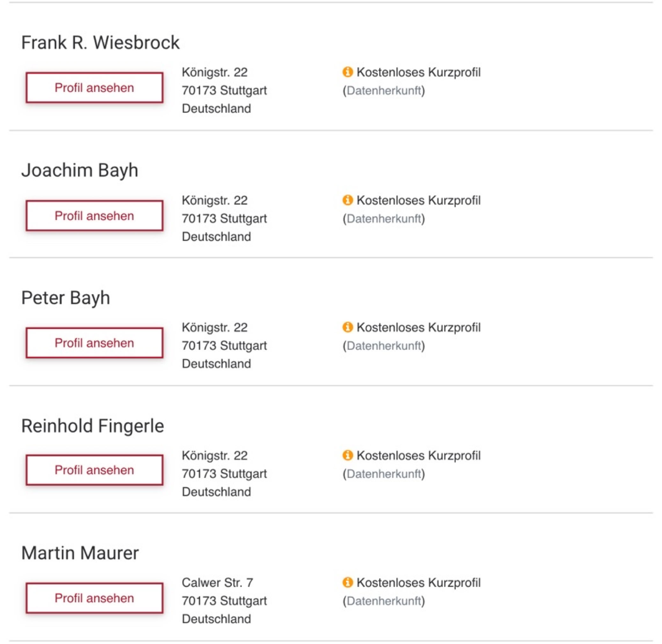Click the Datenherkunft link for Martin Maurer
This screenshot has height=644, width=662.
click(384, 601)
